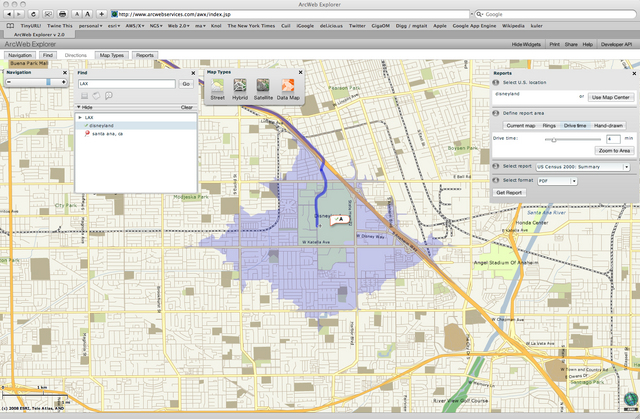Open the Select report dropdown
This screenshot has height=419, width=640.
point(582,167)
